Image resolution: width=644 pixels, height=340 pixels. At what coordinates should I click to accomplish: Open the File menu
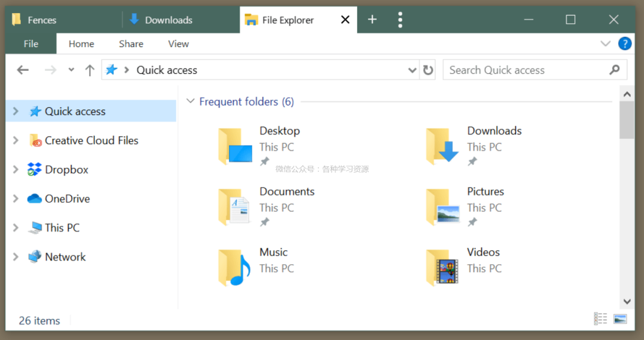click(31, 43)
